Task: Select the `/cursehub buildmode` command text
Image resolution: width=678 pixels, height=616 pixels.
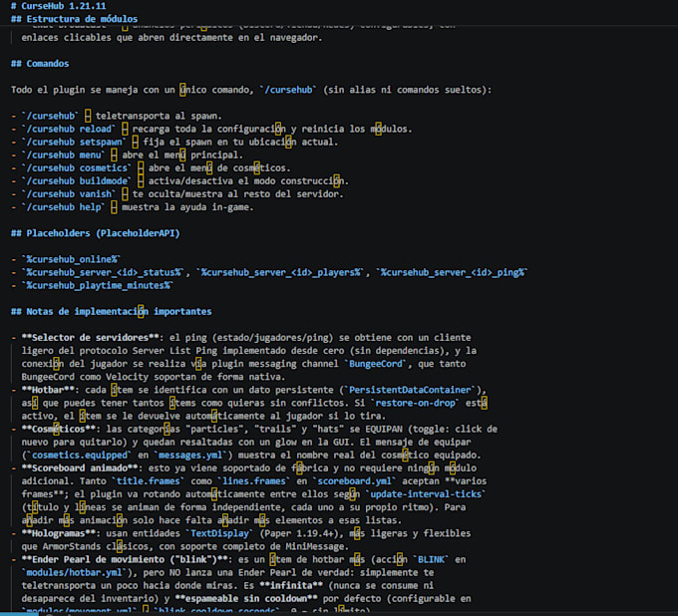Action: pos(77,180)
